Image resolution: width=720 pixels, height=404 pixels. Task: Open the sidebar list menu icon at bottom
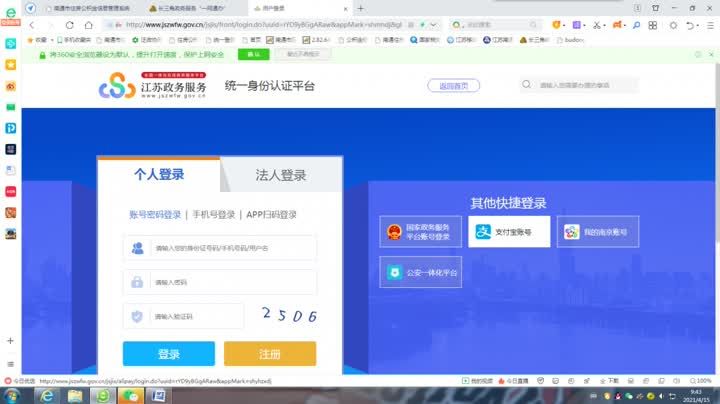tap(11, 364)
